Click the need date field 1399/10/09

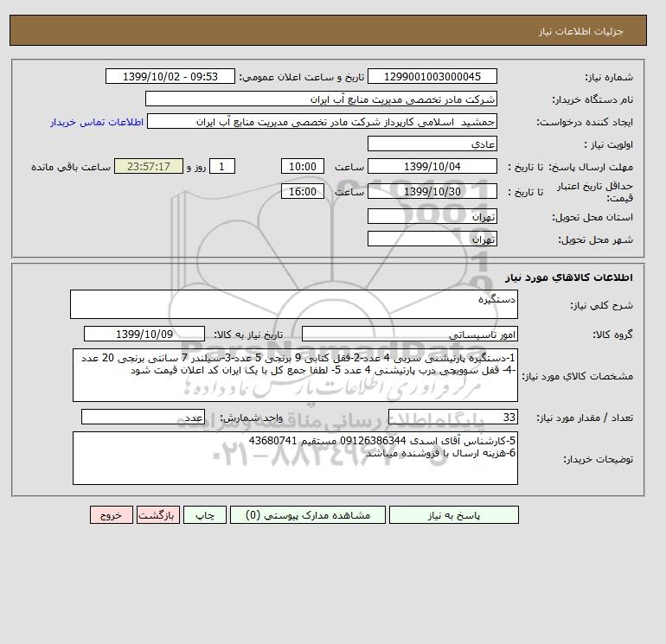(144, 334)
